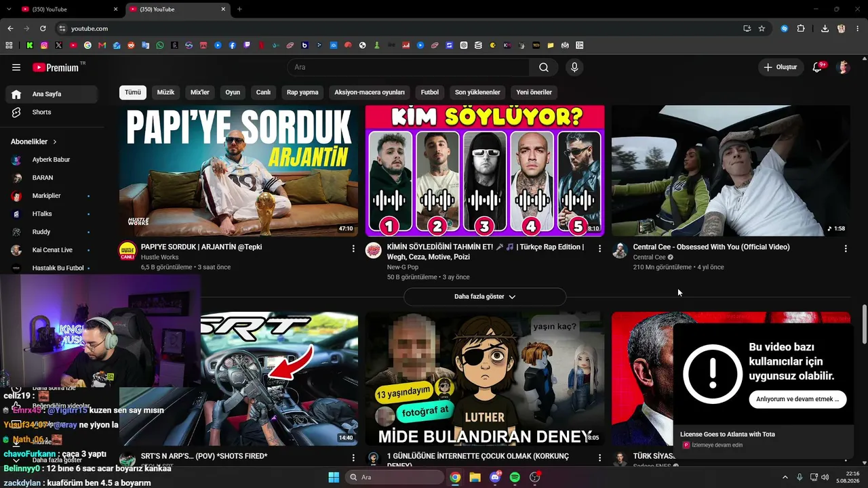Play the KİM SÖYLÜYOR thumbnail
Screen dimensions: 868x488
[x=485, y=171]
